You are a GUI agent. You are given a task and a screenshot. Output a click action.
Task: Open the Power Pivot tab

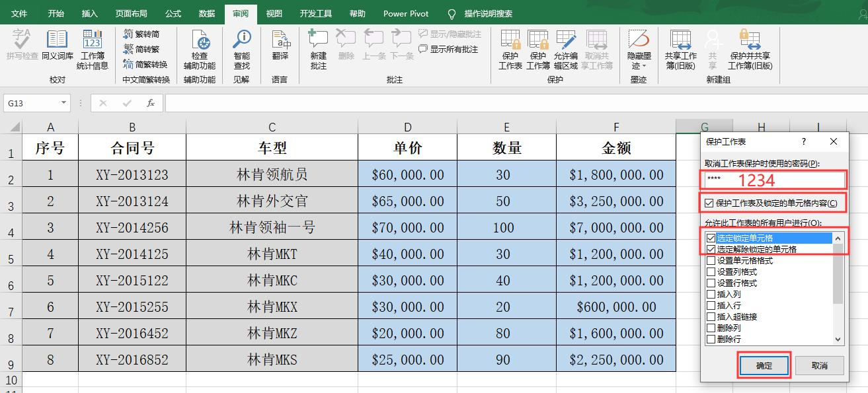coord(405,13)
